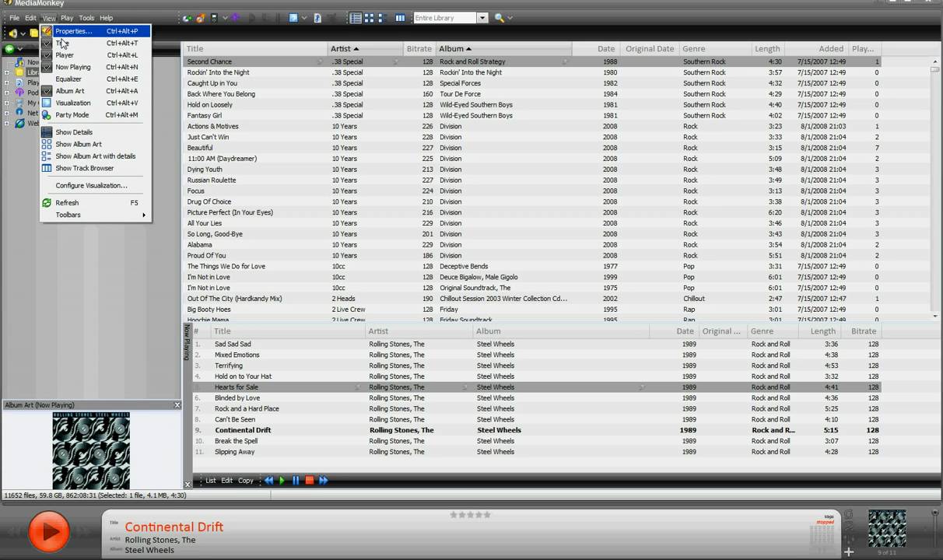Expand the Library tree node
Image resolution: width=943 pixels, height=560 pixels.
pyautogui.click(x=7, y=72)
